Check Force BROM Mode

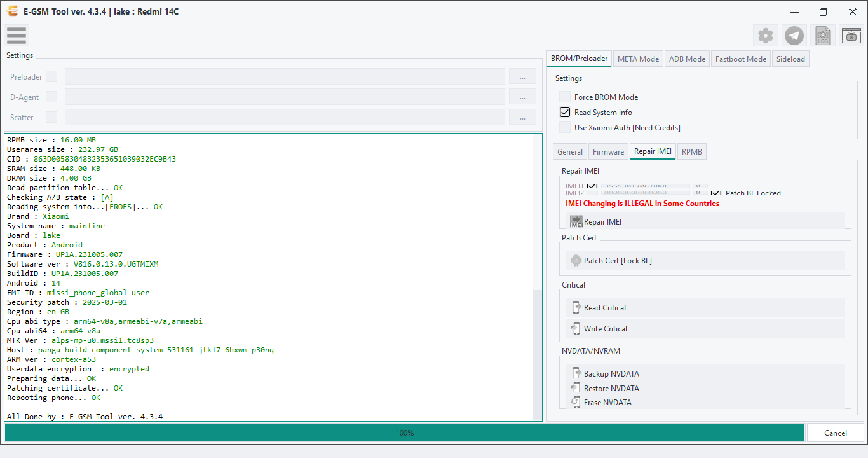click(565, 97)
